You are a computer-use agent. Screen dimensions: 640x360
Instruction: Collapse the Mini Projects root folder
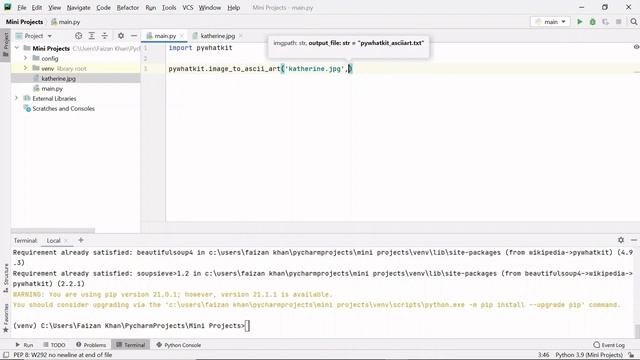(x=17, y=48)
